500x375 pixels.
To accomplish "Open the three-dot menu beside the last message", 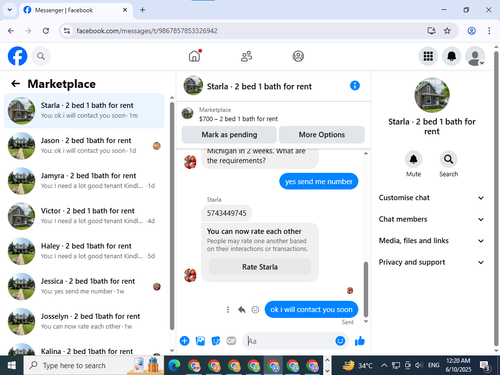I will click(228, 310).
